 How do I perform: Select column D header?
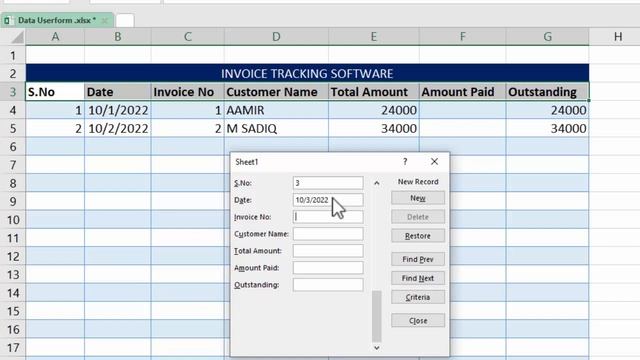coord(276,37)
